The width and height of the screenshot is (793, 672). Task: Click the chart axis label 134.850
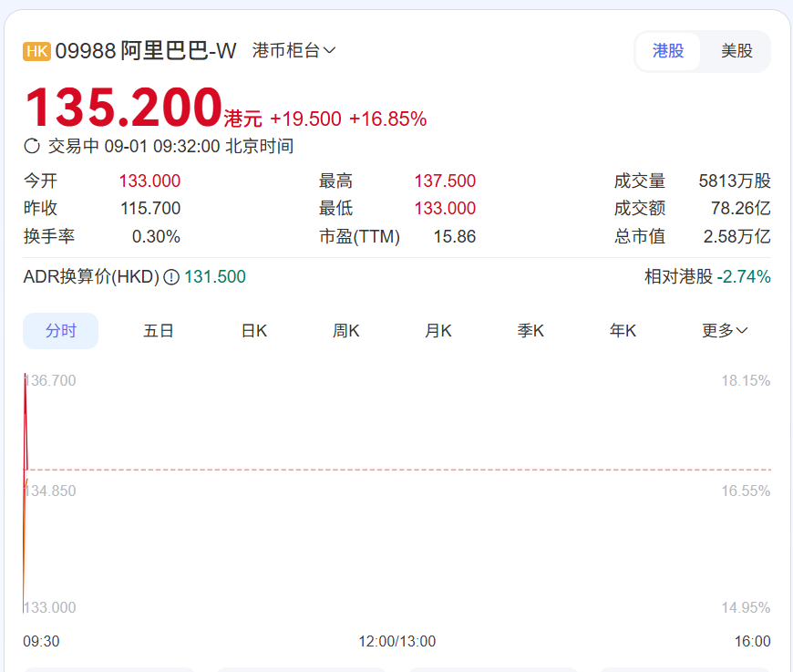tap(50, 491)
